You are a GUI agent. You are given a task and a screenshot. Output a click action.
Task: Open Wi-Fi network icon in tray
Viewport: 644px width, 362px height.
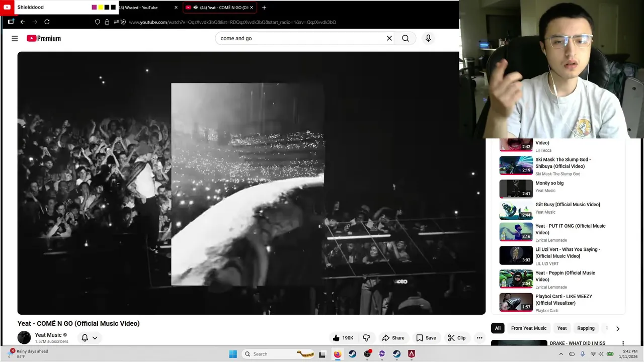(593, 354)
